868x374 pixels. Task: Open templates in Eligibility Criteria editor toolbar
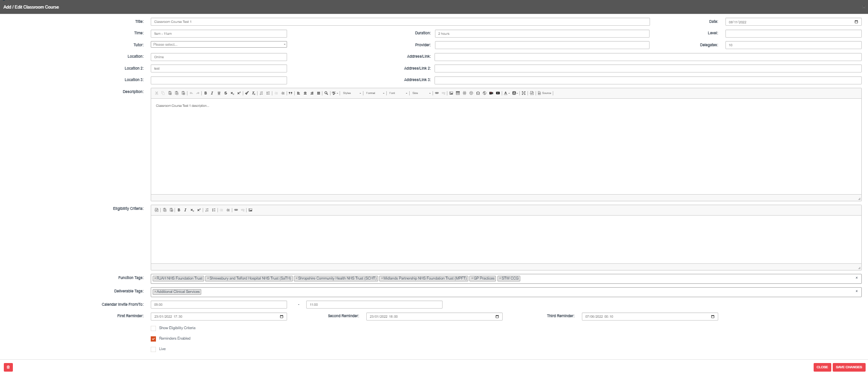(156, 210)
